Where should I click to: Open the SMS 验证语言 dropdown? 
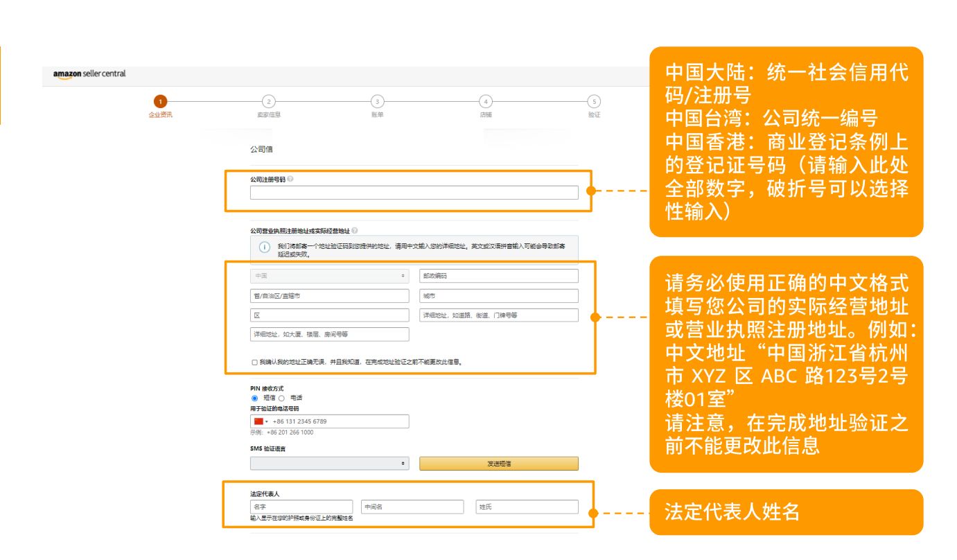tap(329, 462)
